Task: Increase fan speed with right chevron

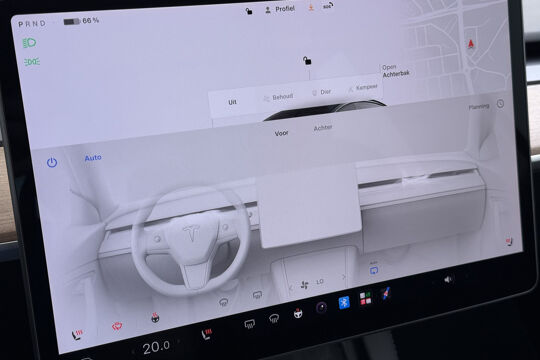Action: (x=343, y=277)
